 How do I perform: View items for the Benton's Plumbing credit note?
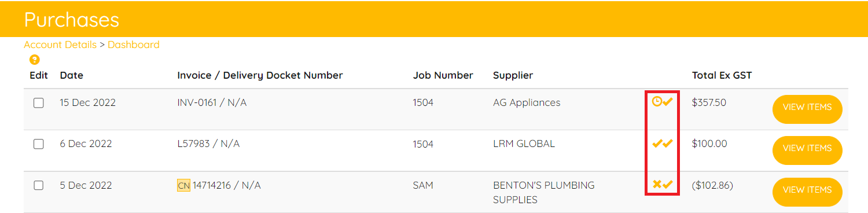pos(807,190)
